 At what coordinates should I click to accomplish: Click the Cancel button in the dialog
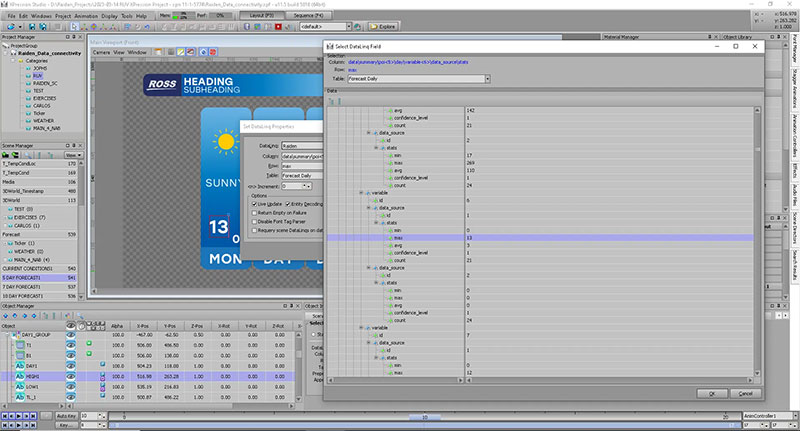tap(747, 393)
